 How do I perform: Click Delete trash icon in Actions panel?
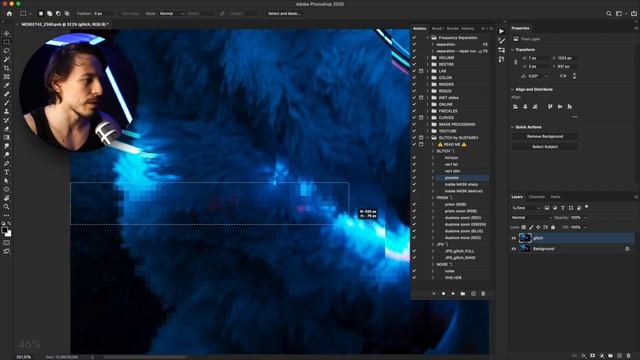483,293
